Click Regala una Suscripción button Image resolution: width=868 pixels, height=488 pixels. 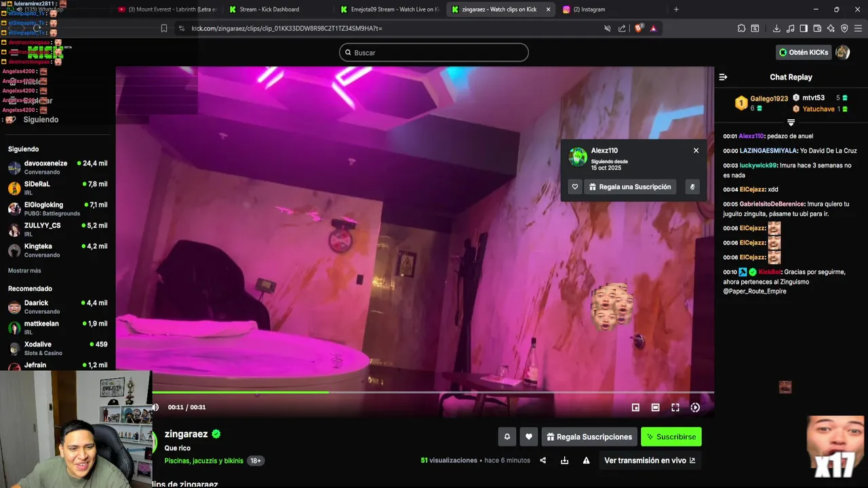[x=630, y=187]
